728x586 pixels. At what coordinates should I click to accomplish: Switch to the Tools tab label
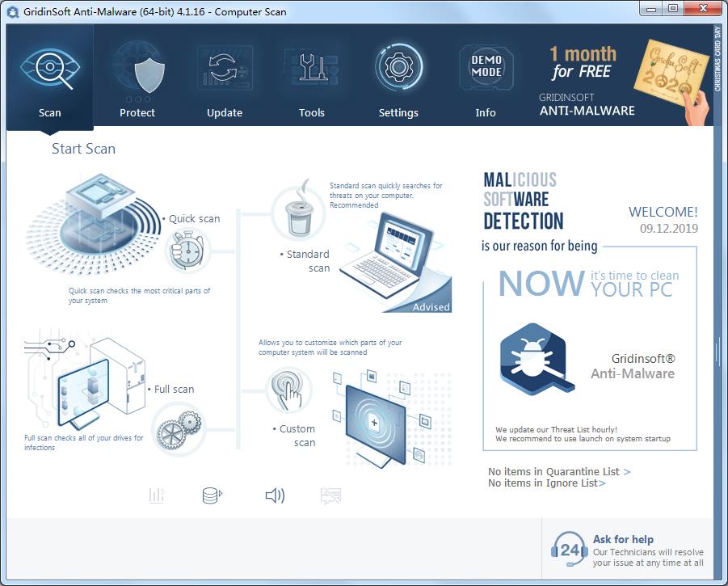[x=312, y=113]
